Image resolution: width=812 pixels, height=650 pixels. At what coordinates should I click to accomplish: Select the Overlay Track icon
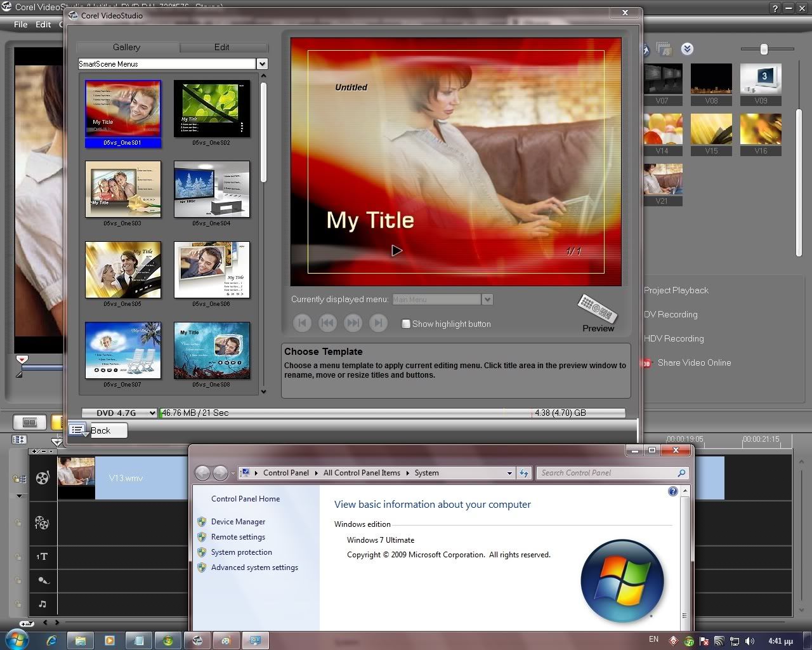pyautogui.click(x=42, y=523)
